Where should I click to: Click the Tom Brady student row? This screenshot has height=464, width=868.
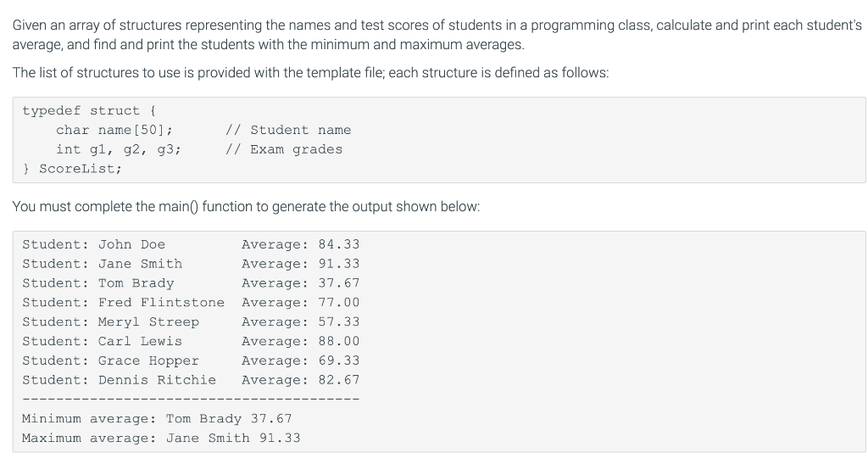[191, 283]
